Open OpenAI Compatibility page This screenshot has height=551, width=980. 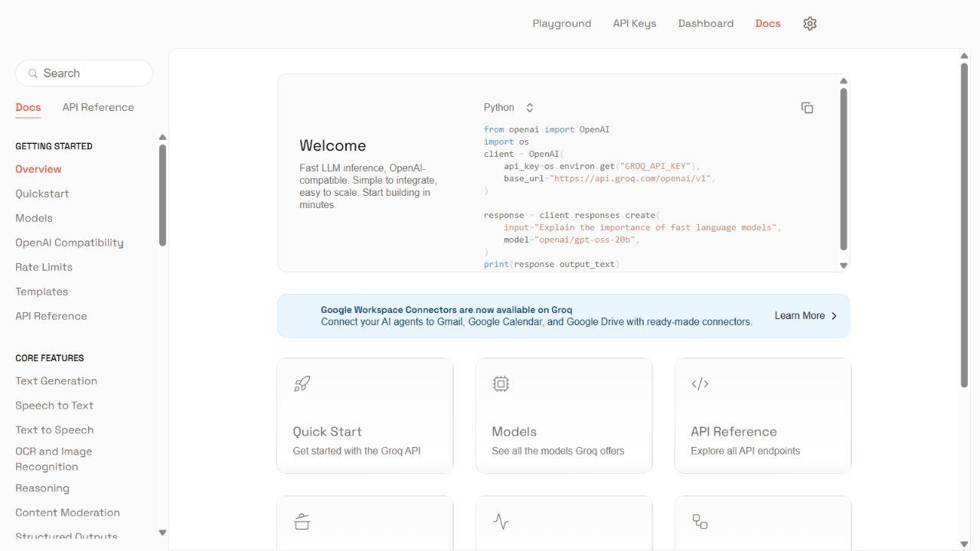coord(70,243)
